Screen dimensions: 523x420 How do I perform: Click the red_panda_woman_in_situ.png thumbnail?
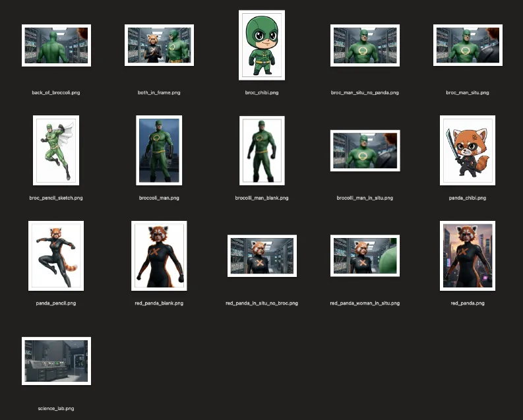(x=365, y=256)
